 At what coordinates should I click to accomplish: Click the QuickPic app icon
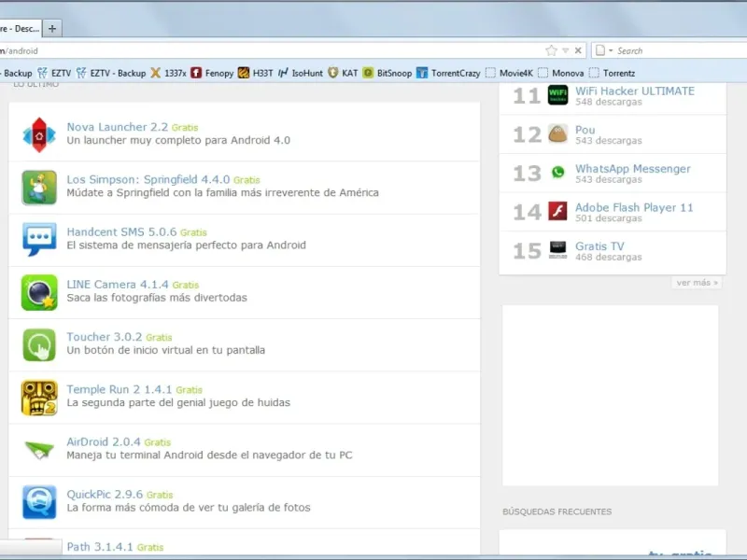[x=39, y=502]
